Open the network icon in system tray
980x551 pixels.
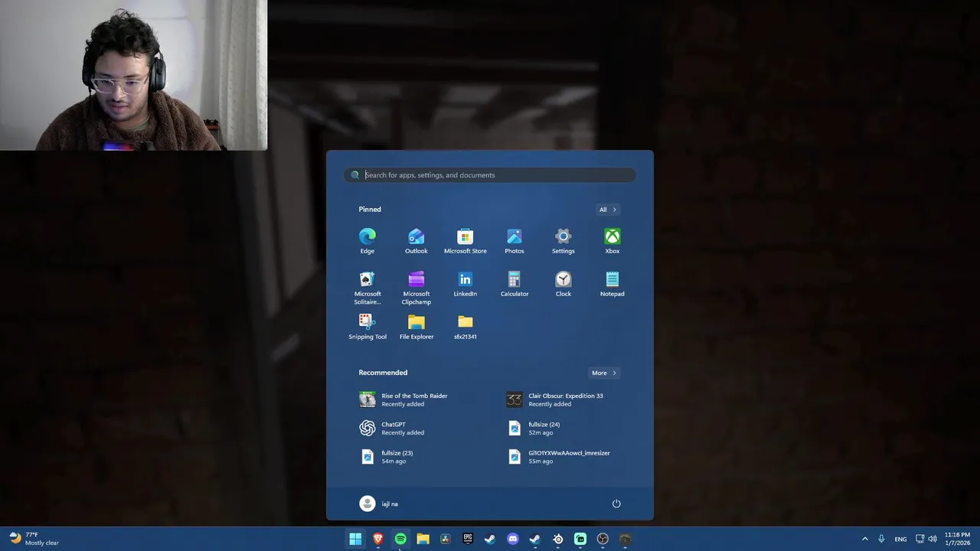[x=920, y=540]
